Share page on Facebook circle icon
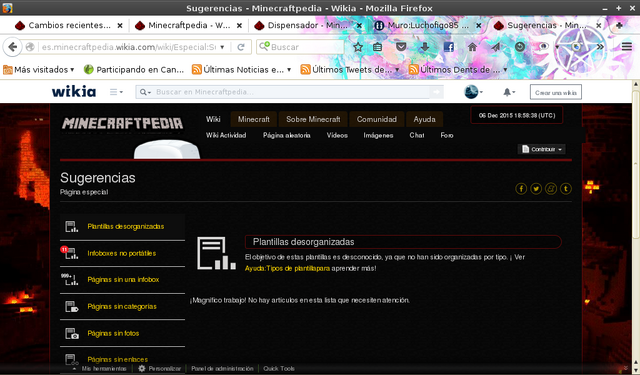This screenshot has width=640, height=375. click(521, 189)
